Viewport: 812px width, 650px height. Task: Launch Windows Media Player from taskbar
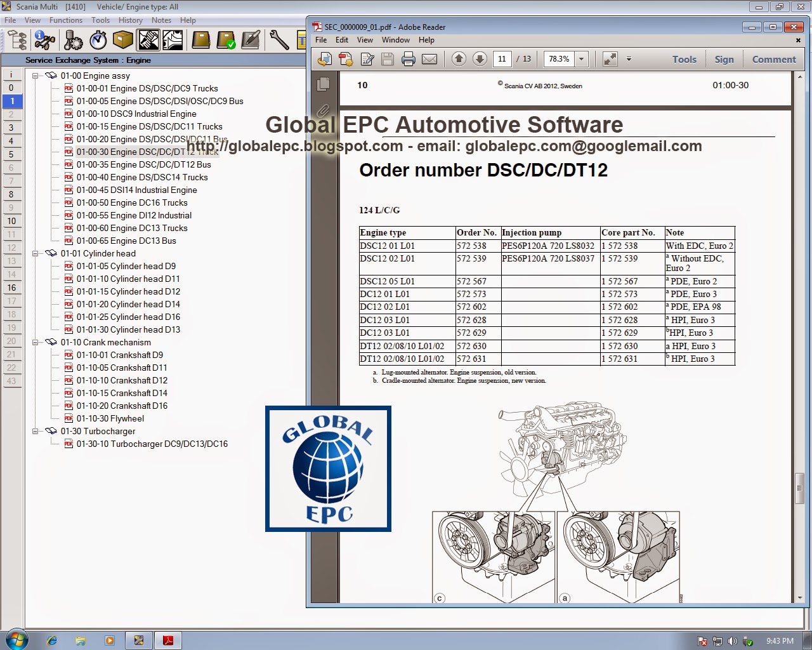110,640
